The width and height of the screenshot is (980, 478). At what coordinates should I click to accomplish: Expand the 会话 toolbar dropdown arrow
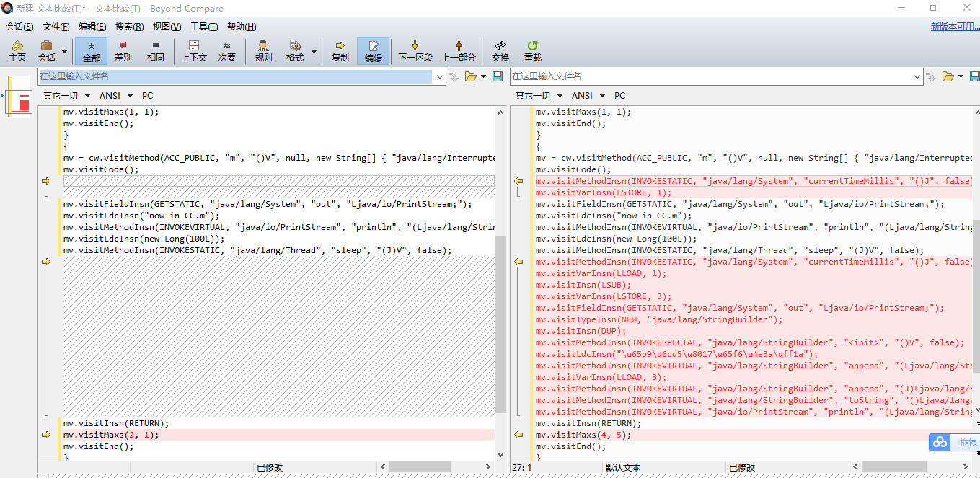click(x=65, y=52)
